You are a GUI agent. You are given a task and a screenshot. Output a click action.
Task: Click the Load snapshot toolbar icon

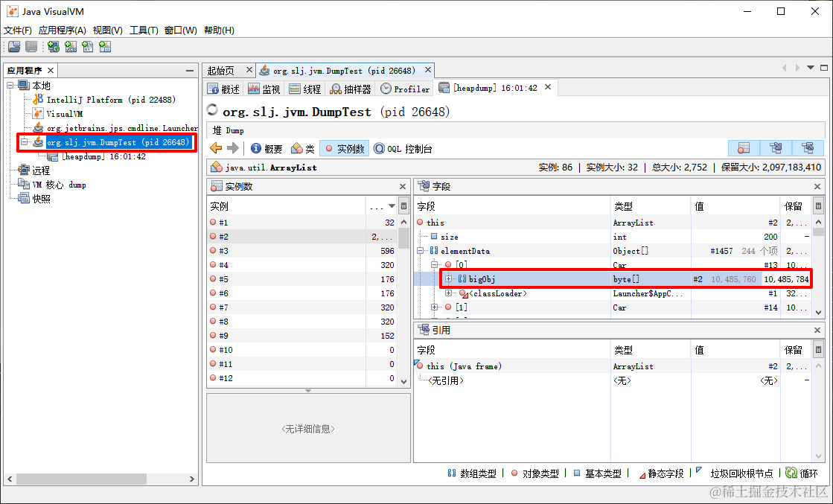click(14, 47)
